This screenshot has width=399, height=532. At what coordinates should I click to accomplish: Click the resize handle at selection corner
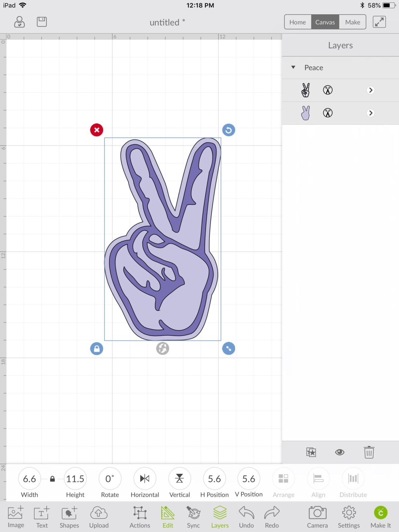click(x=229, y=348)
